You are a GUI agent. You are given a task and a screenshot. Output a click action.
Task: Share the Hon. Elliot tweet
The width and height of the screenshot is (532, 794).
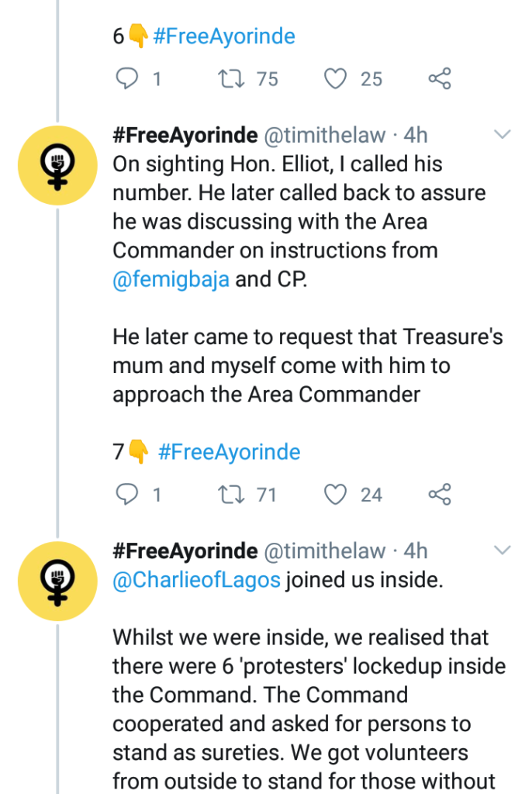pyautogui.click(x=439, y=494)
